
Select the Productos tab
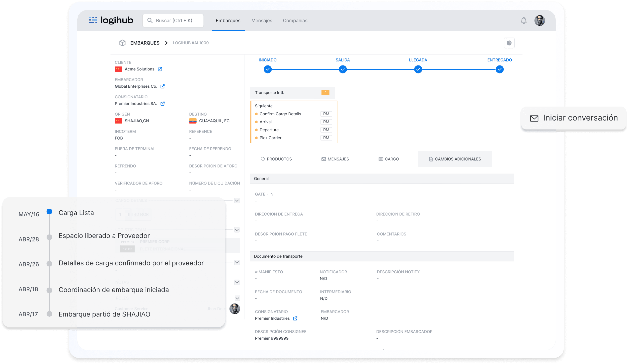(276, 159)
